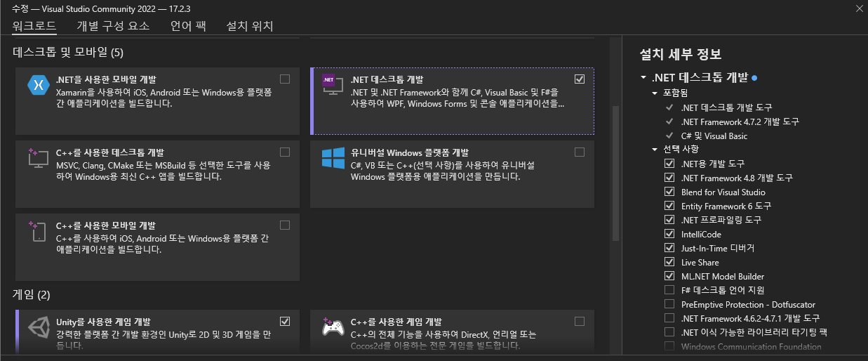The image size is (868, 361).
Task: Collapse the 선택 사항 section
Action: pyautogui.click(x=655, y=149)
